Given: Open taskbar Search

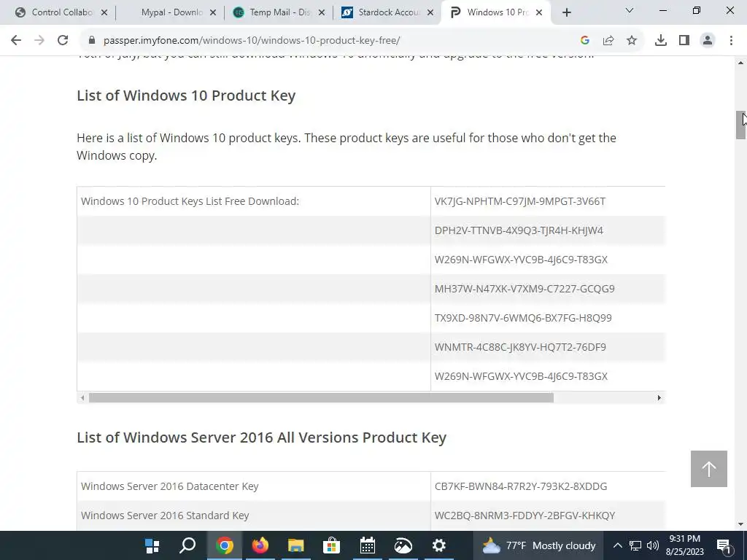Looking at the screenshot, I should [187, 545].
